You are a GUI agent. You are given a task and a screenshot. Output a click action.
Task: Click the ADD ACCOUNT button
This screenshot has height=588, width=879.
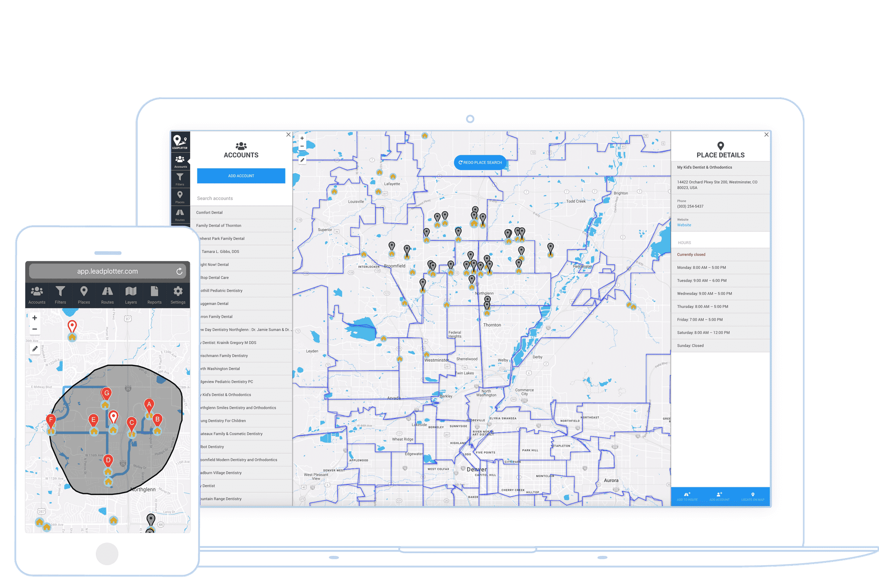pyautogui.click(x=239, y=175)
